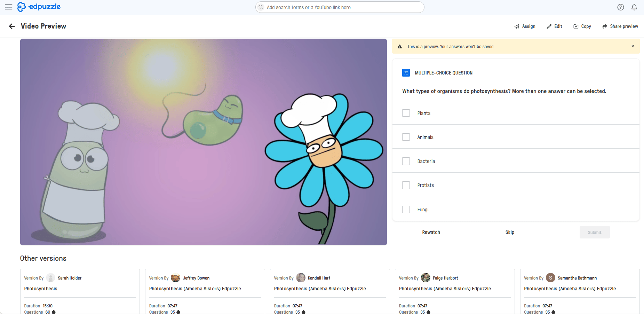Open the help question mark
This screenshot has height=314, width=644.
(620, 7)
